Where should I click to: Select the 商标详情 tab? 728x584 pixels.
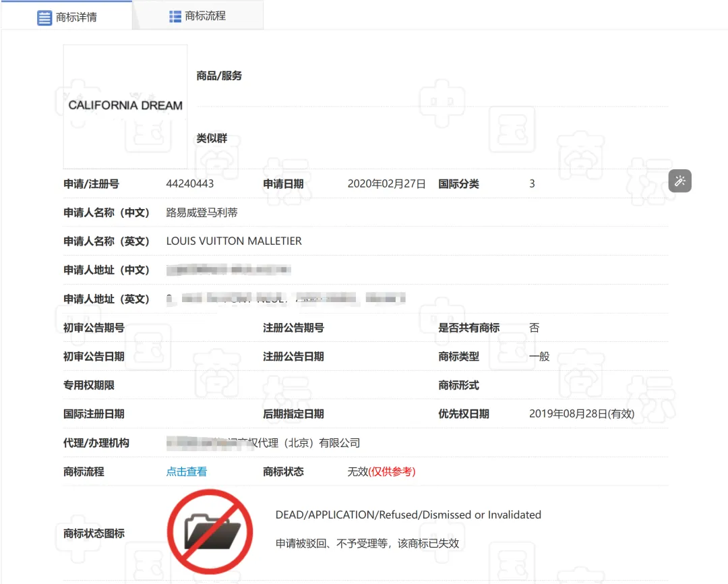(67, 16)
